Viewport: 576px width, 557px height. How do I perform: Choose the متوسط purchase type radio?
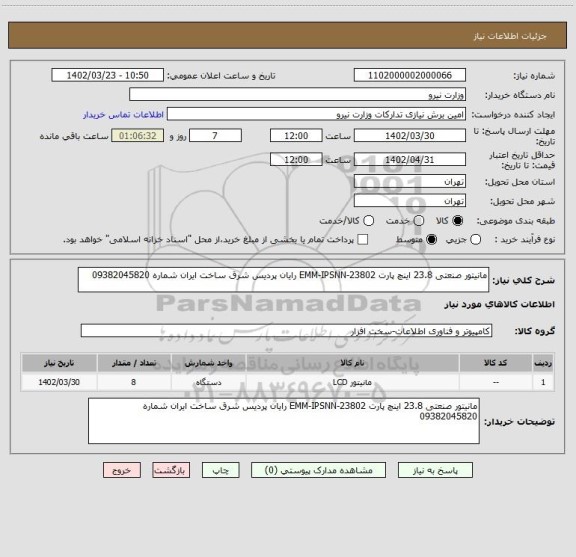click(x=431, y=240)
